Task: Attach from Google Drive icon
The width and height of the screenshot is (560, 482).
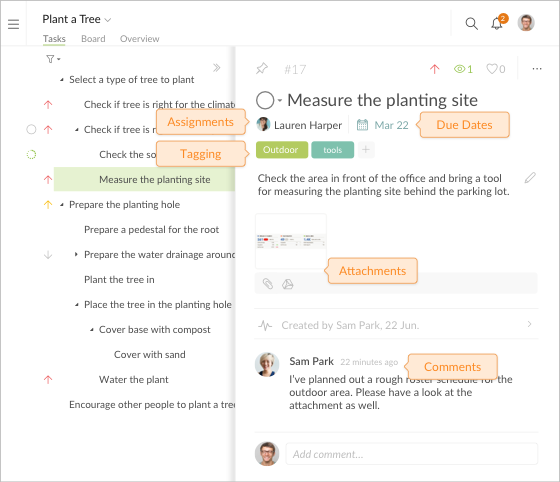Action: [x=288, y=284]
